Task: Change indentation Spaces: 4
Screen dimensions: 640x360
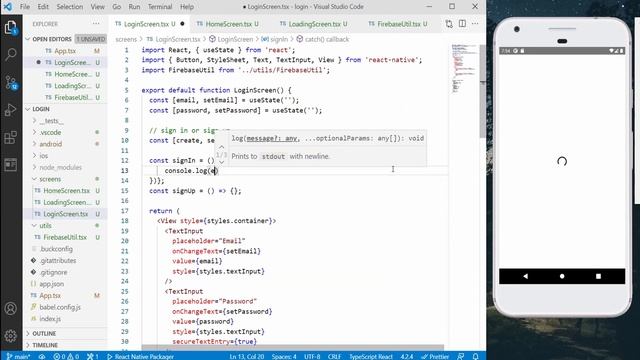Action: 284,356
